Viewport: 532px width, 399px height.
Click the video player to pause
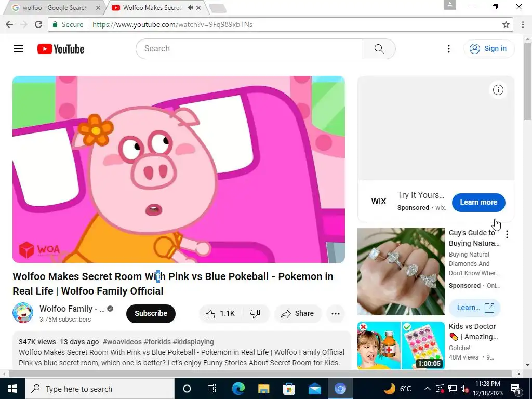click(x=179, y=169)
